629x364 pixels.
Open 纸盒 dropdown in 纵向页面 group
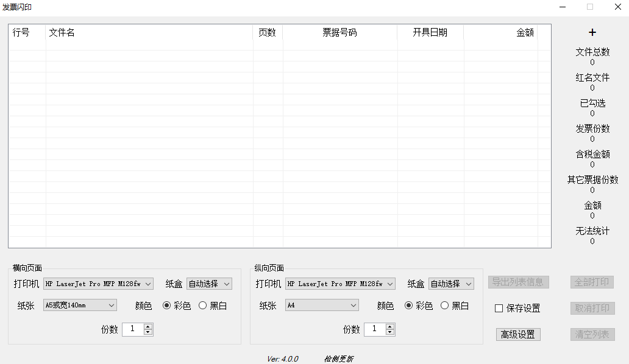pyautogui.click(x=451, y=284)
